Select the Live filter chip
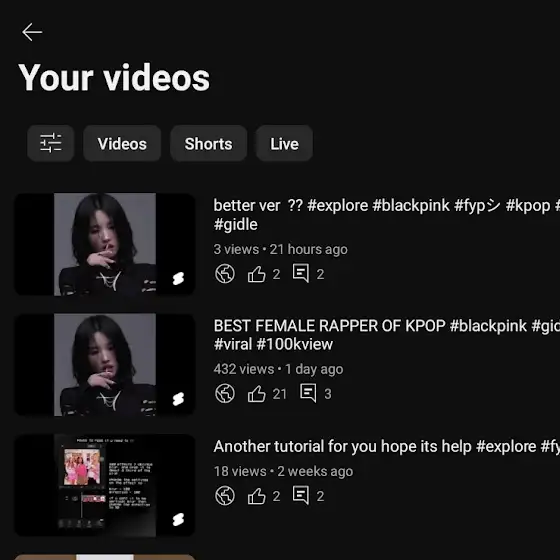Screen dimensions: 560x560 (284, 143)
